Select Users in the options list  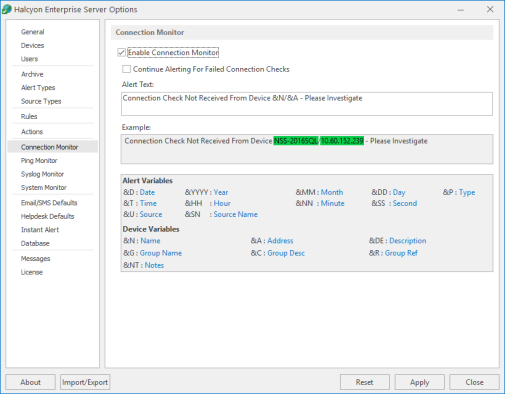pos(29,59)
